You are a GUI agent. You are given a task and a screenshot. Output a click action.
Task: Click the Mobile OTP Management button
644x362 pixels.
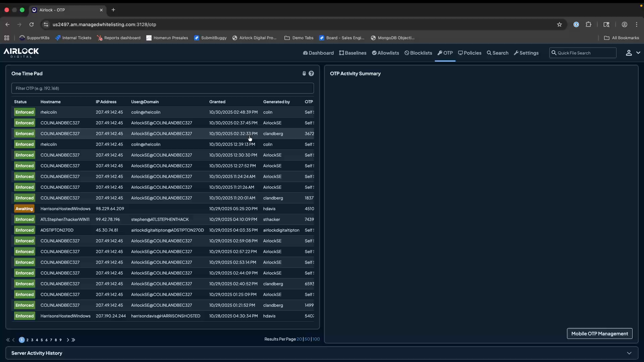[600, 334]
